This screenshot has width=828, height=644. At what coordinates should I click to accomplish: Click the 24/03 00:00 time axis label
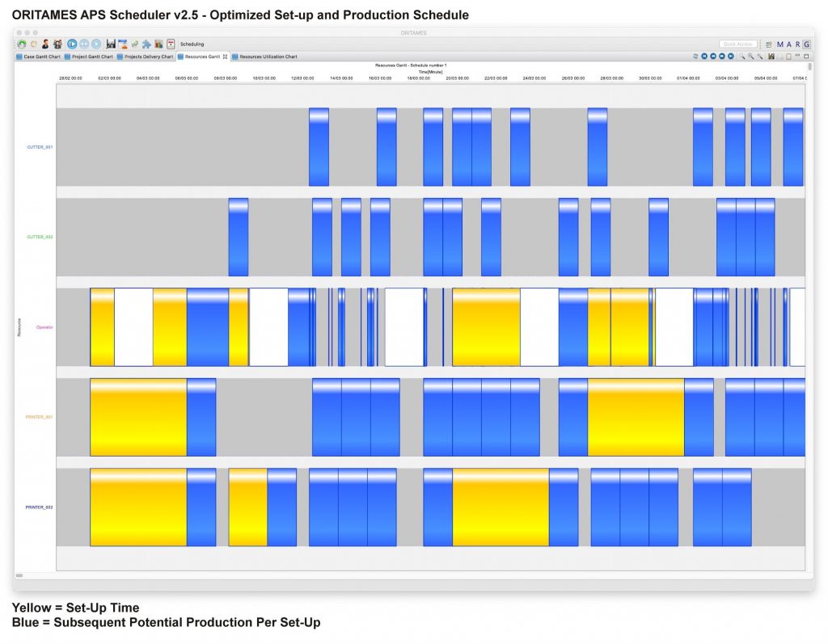click(534, 78)
